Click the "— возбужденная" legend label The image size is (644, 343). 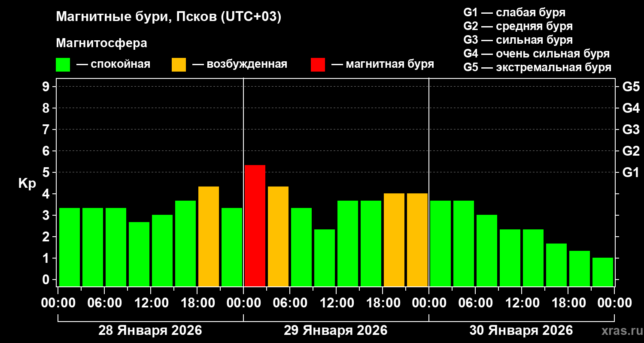(x=240, y=64)
